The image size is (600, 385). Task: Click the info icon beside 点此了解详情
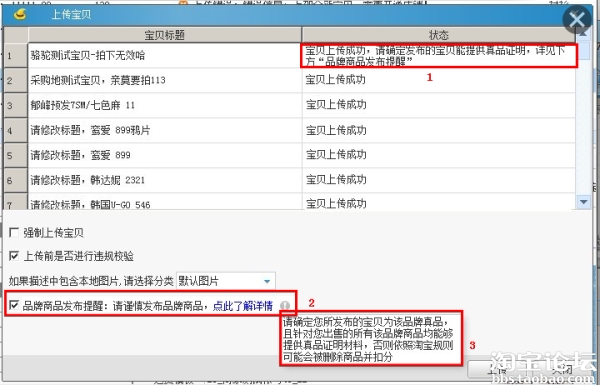[x=284, y=305]
